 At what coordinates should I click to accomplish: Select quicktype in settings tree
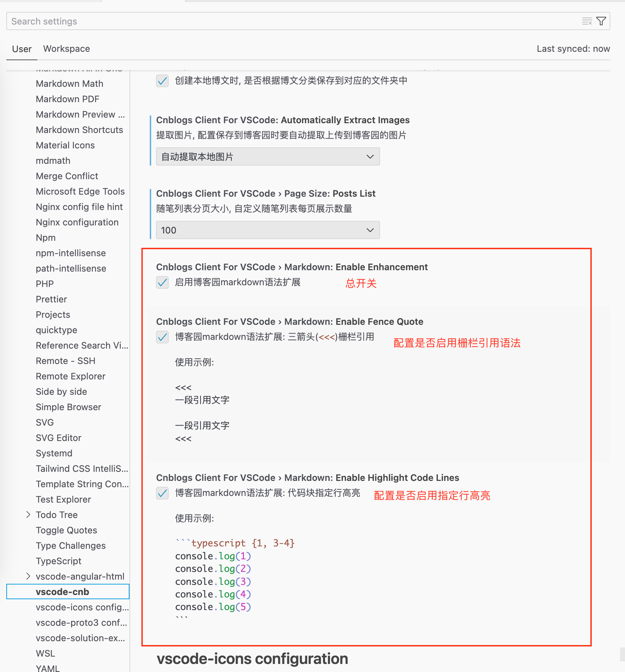point(56,330)
